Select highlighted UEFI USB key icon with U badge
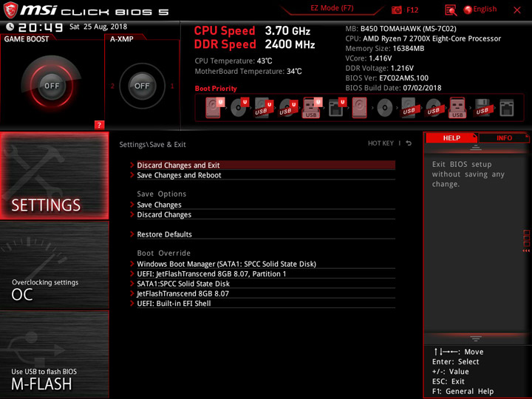This screenshot has height=399, width=532. (x=312, y=108)
